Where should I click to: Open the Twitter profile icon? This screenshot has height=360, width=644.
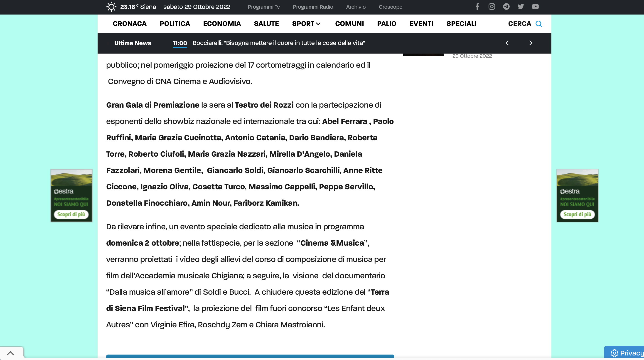(521, 7)
